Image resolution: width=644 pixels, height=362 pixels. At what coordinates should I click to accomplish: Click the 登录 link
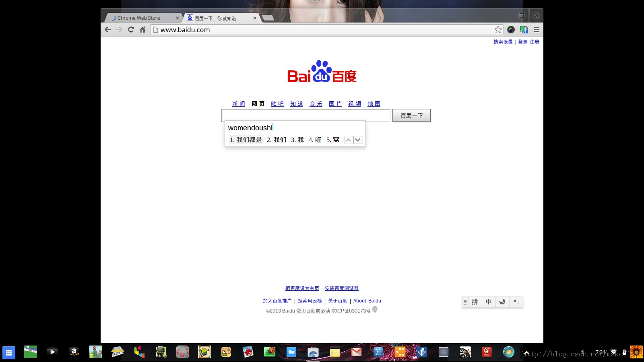[523, 42]
